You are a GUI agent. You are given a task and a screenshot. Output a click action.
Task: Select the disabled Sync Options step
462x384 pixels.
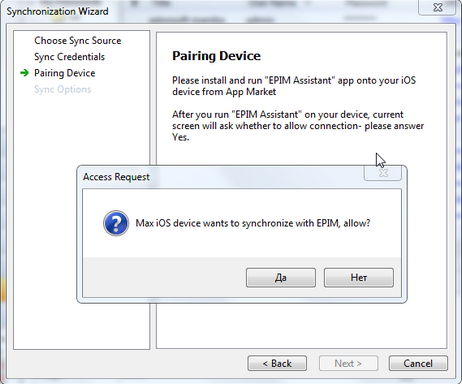tap(62, 89)
